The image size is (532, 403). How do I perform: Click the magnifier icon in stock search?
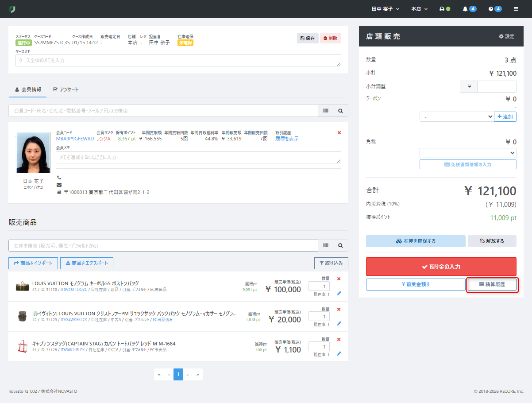tap(340, 245)
